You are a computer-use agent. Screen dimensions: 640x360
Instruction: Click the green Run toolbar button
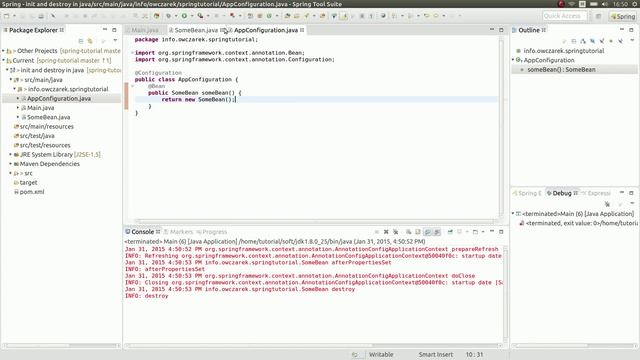(x=184, y=16)
